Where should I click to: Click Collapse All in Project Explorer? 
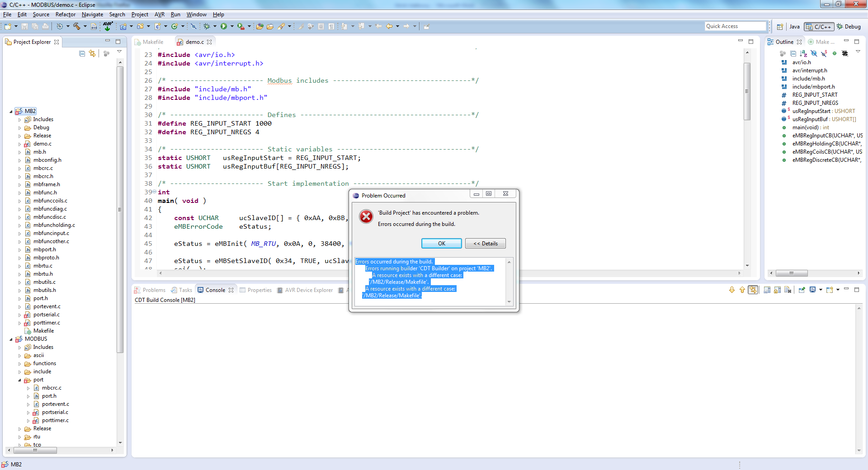82,54
